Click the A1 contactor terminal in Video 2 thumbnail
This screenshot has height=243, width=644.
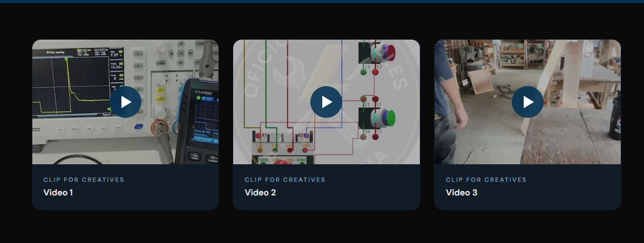[258, 135]
